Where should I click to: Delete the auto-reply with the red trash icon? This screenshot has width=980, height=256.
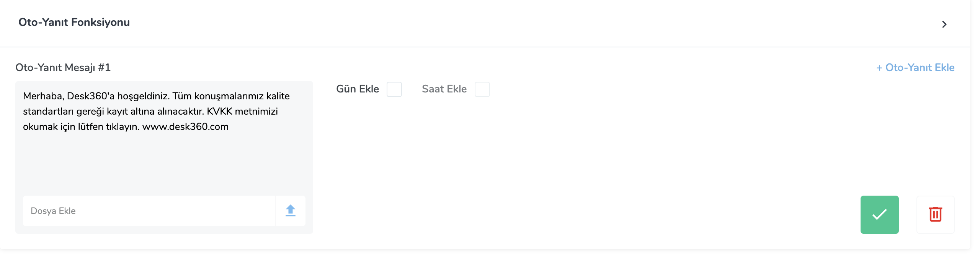point(935,214)
